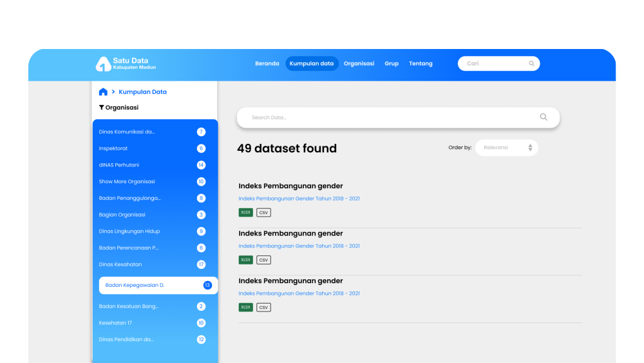Click XLSX badge of first dataset
The image size is (644, 363).
coord(245,212)
